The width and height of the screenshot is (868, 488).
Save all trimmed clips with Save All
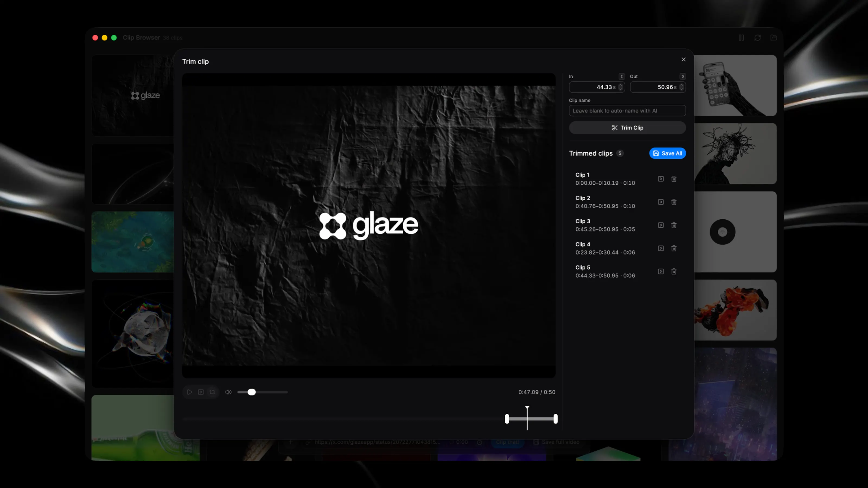[x=668, y=153]
